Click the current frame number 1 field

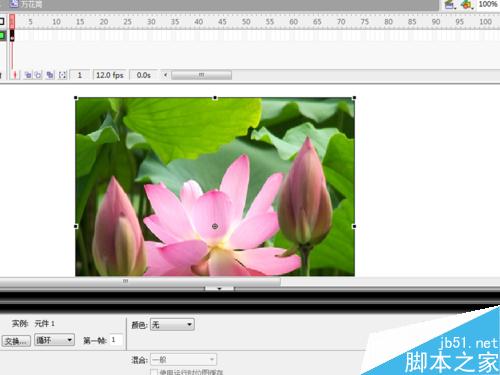(x=80, y=75)
